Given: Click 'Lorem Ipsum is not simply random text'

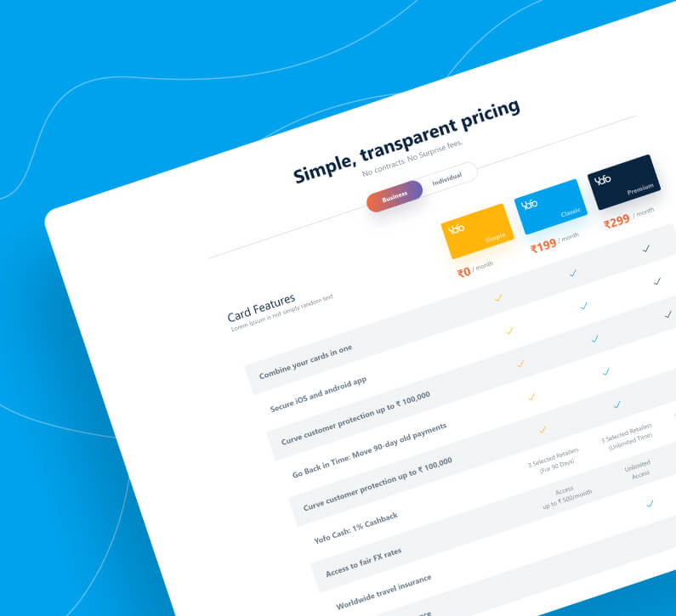Looking at the screenshot, I should point(282,313).
